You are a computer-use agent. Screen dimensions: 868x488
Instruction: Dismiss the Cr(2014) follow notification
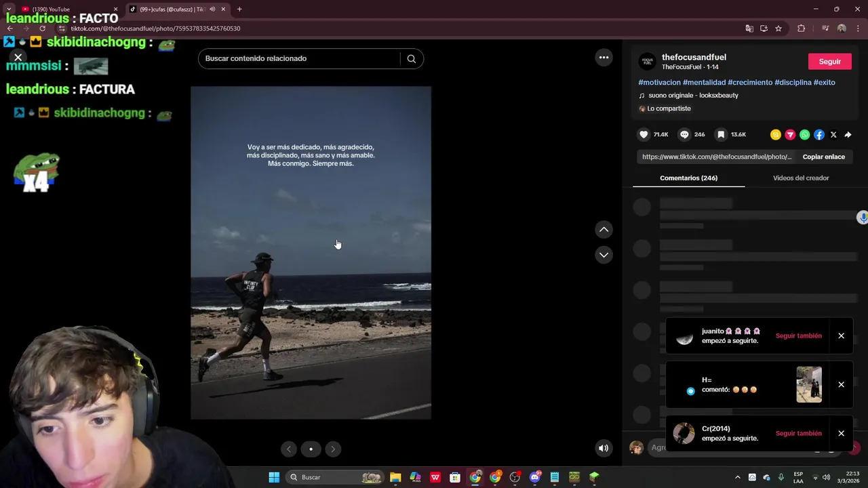coord(841,433)
